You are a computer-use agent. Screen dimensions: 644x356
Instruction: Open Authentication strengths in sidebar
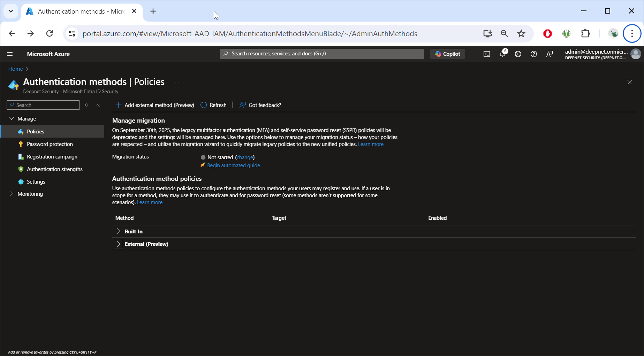coord(55,169)
